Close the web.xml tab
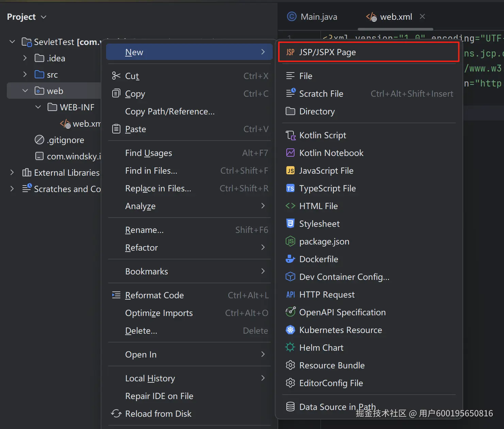Screen dimensions: 504x429 point(422,16)
